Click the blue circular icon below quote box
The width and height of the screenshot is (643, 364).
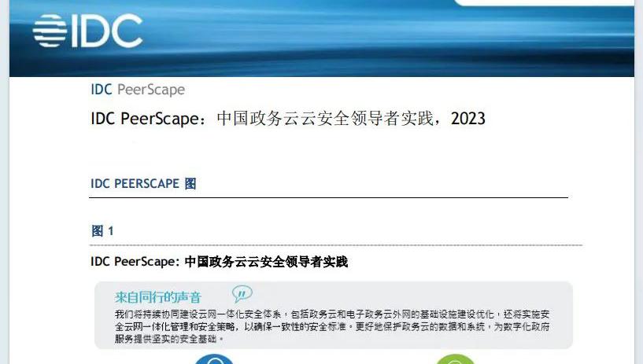[x=213, y=359]
